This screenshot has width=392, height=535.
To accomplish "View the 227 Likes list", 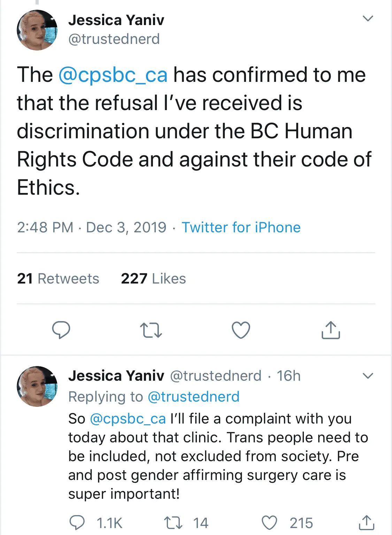I will click(x=153, y=279).
